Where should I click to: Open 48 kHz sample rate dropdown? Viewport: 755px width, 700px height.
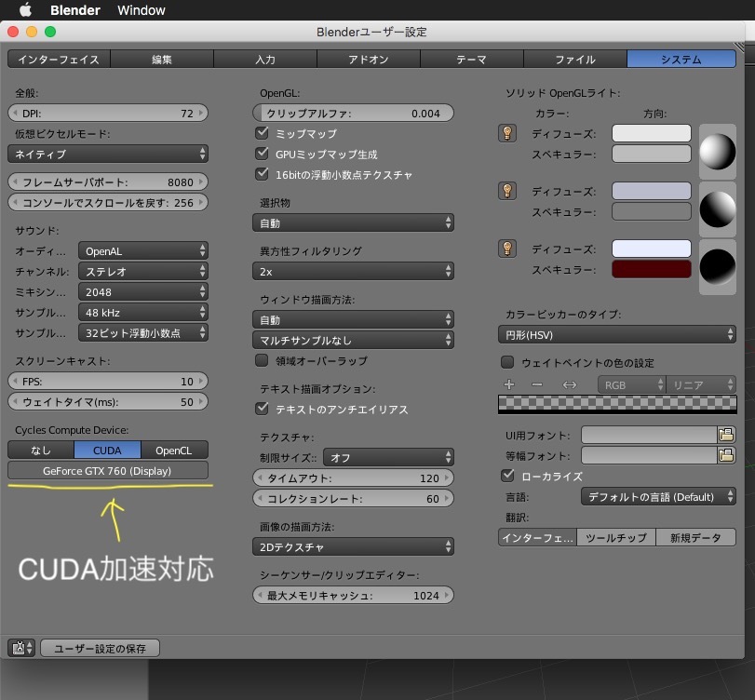tap(143, 313)
